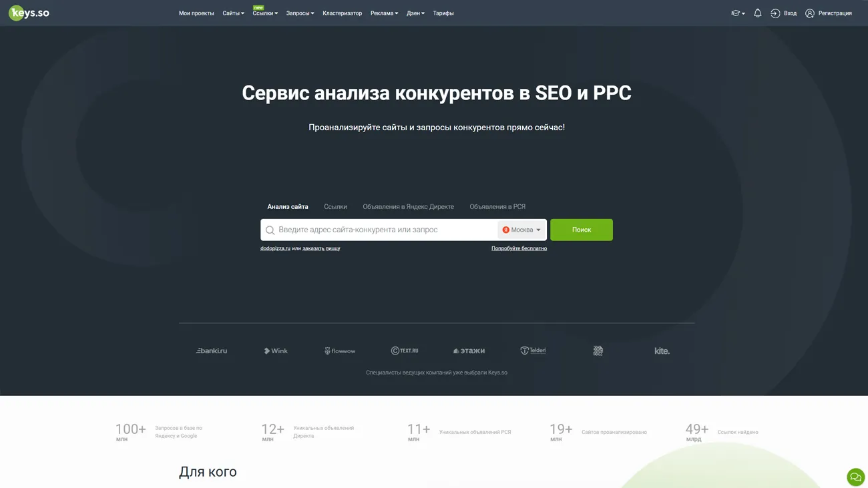The height and width of the screenshot is (488, 868).
Task: Open the live chat widget icon
Action: (855, 477)
